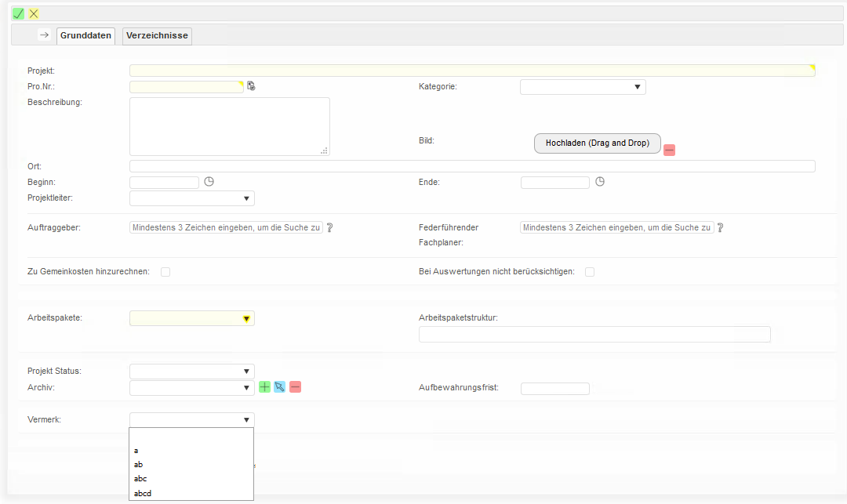Enable Zu Gemeinkosten hinzurechnen checkbox
Screen dimensions: 847x504
(165, 272)
